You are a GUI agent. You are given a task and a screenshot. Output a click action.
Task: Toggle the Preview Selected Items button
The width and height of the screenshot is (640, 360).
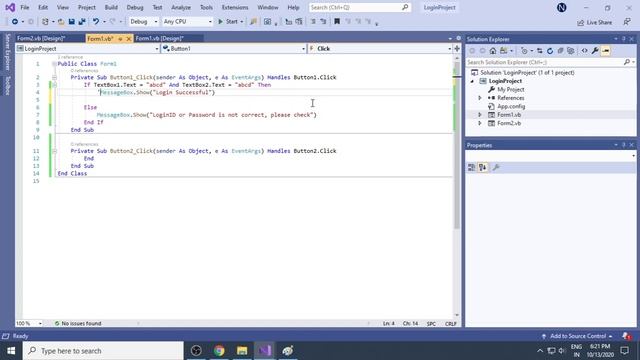tap(606, 51)
